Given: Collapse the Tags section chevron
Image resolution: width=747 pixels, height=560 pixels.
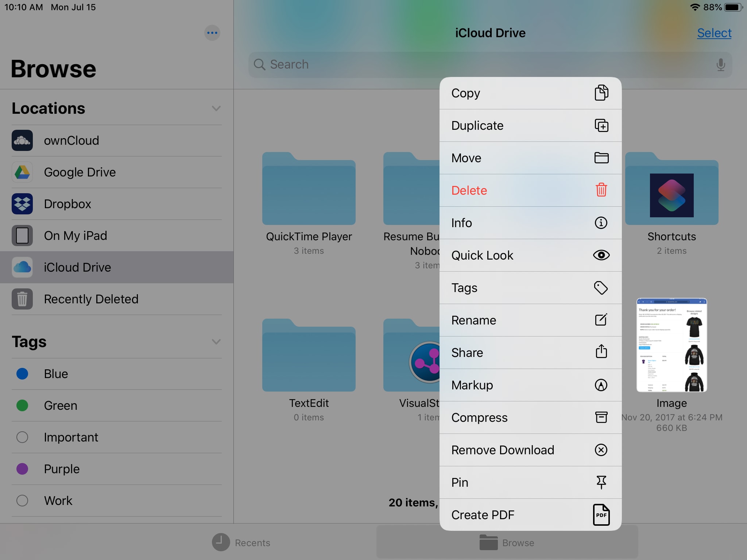Looking at the screenshot, I should (x=216, y=342).
